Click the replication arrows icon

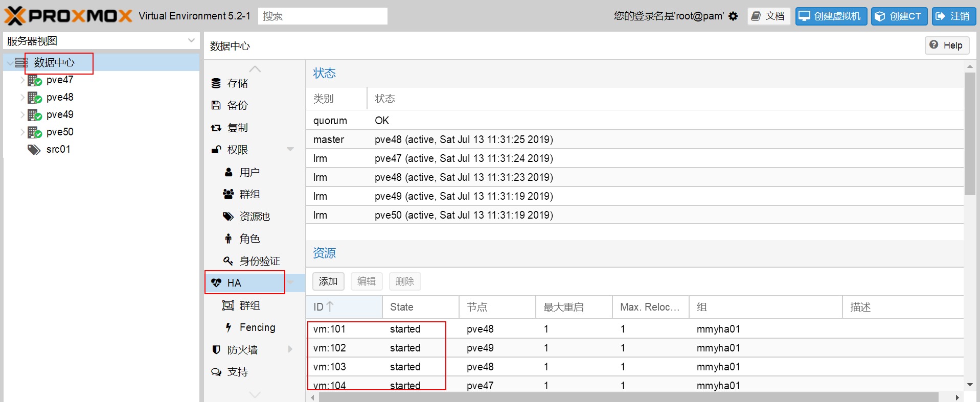[216, 128]
